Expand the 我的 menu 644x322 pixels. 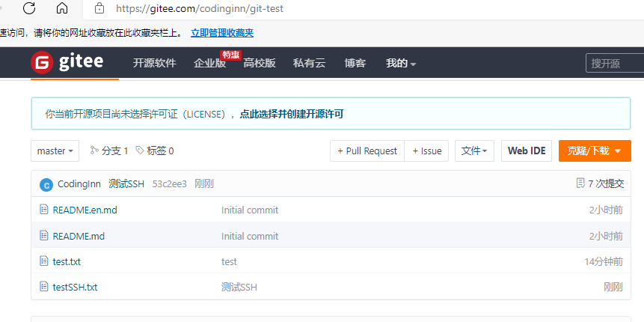401,63
